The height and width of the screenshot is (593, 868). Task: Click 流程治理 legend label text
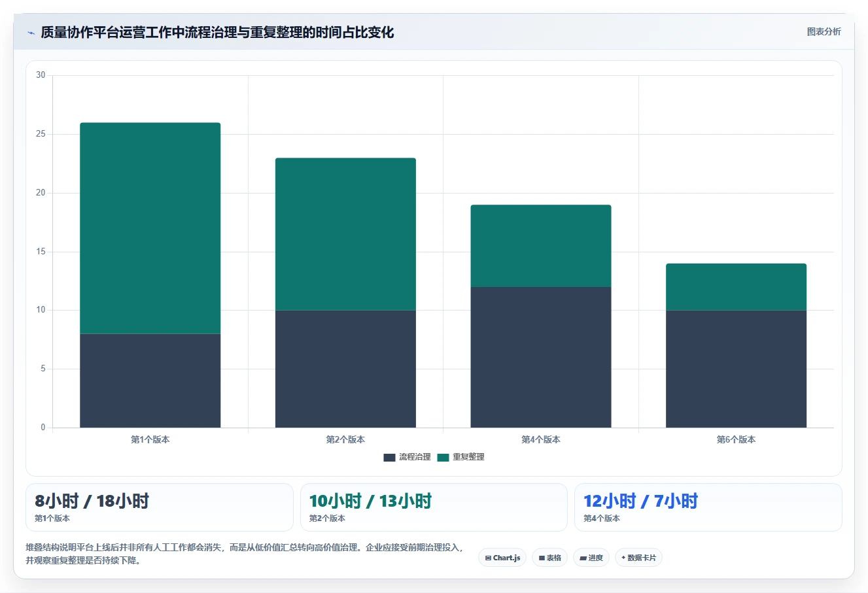(415, 457)
